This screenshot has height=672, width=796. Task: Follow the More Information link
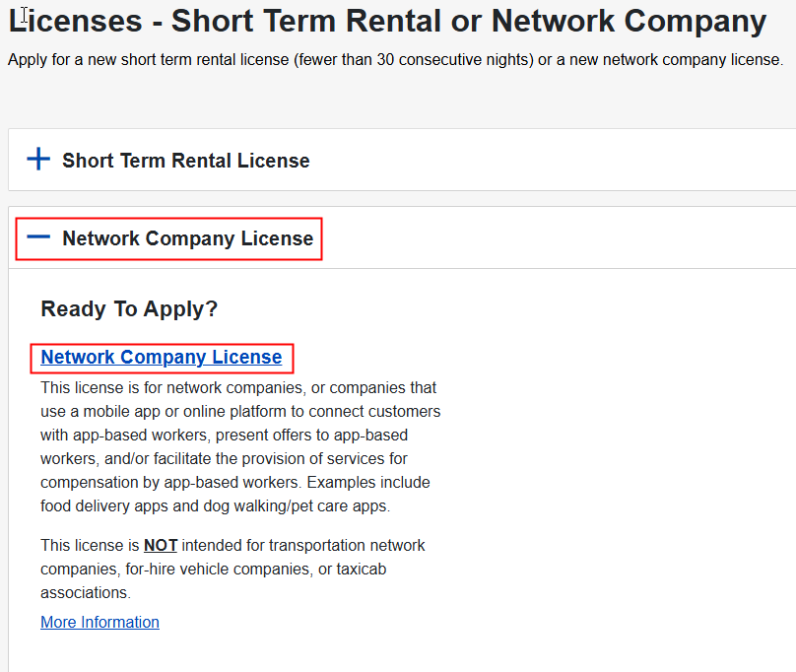point(99,623)
